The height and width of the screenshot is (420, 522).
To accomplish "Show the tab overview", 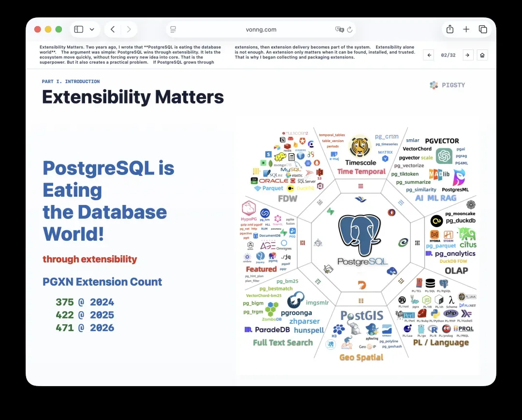I will [483, 29].
